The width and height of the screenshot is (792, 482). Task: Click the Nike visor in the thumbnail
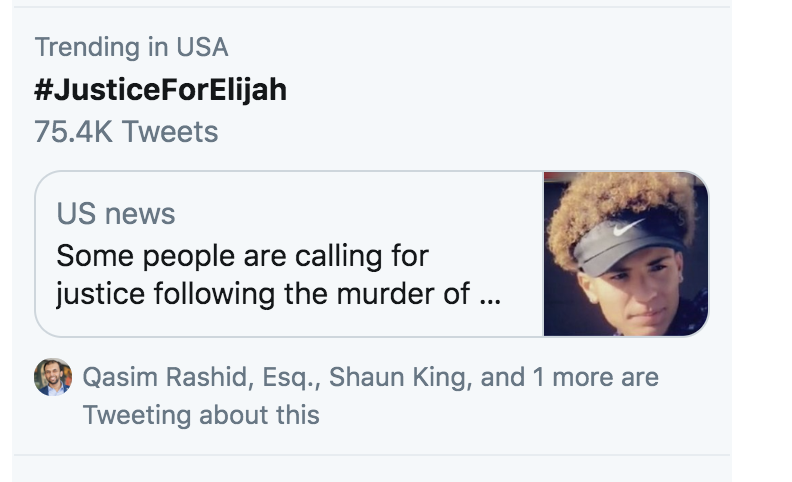625,236
